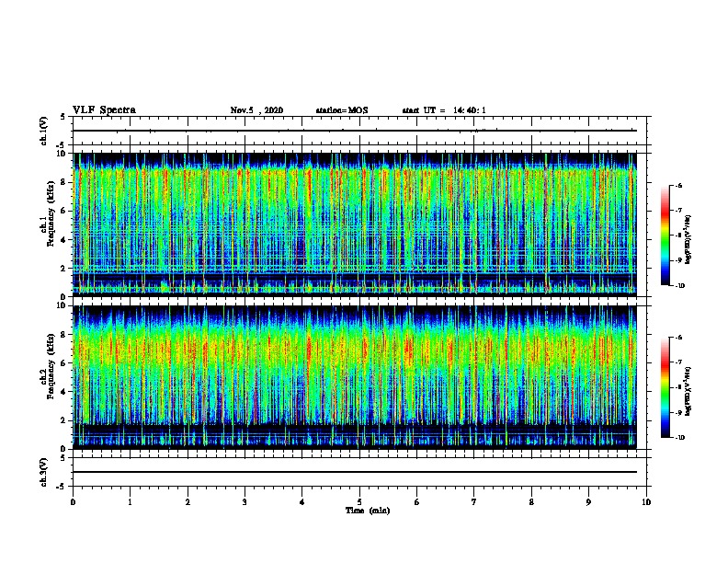Click the 6 kHz tick on ch.2 axis
Screen dimensions: 728x563
click(x=63, y=362)
